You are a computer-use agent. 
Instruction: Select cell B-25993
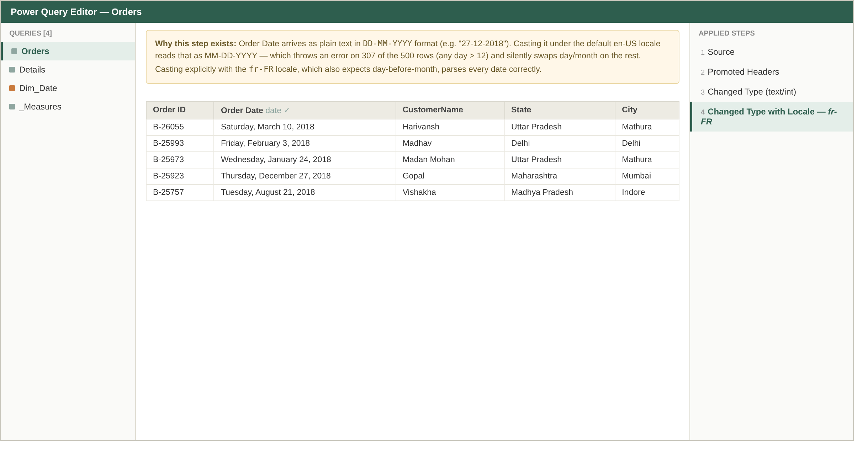180,143
